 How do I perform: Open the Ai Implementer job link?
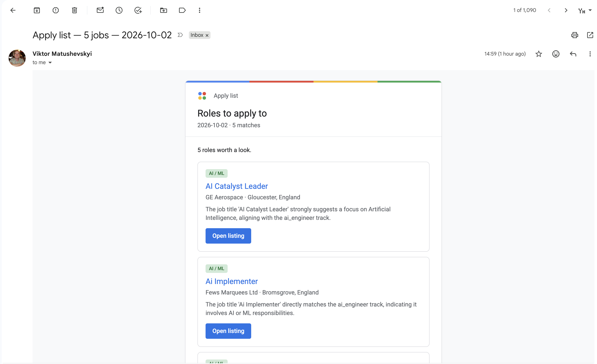pyautogui.click(x=232, y=281)
